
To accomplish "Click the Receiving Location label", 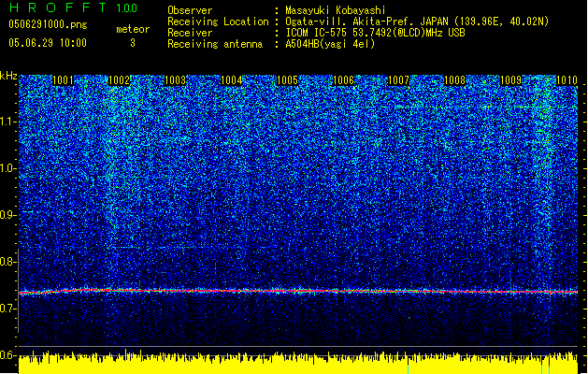I will (218, 22).
